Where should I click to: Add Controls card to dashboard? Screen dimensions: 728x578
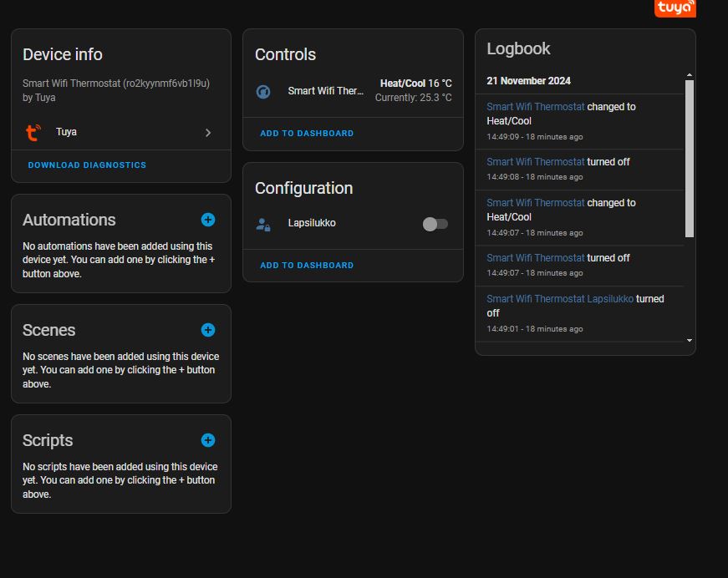307,133
